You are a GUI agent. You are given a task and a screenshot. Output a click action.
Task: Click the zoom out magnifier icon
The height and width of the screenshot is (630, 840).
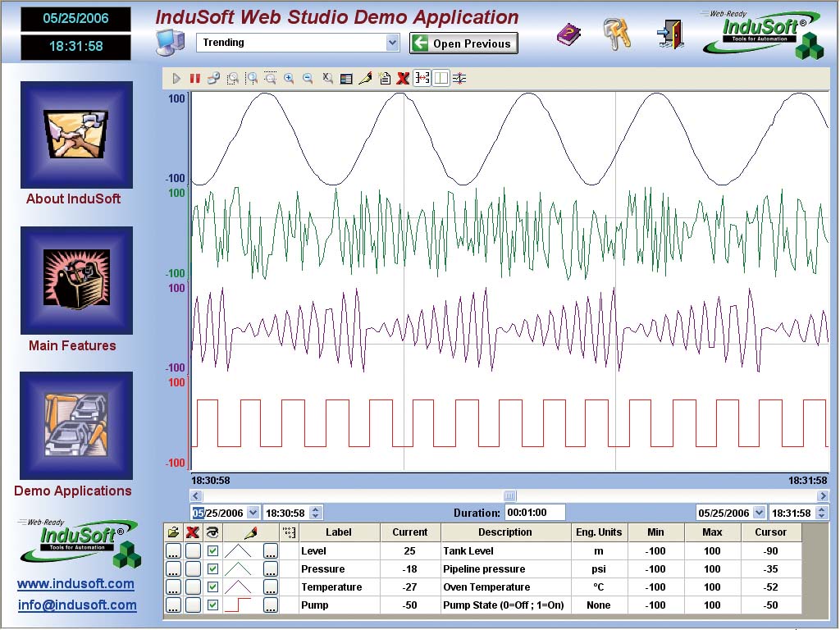pyautogui.click(x=308, y=79)
